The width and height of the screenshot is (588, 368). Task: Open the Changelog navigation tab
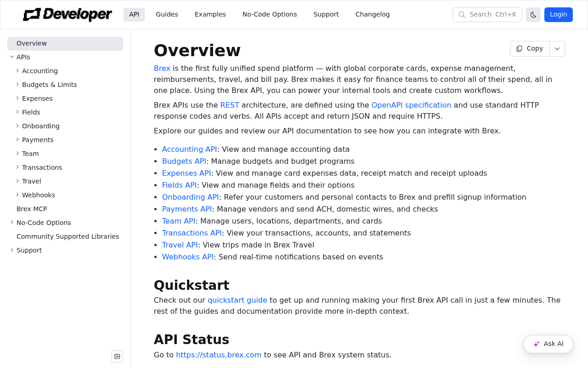coord(373,15)
